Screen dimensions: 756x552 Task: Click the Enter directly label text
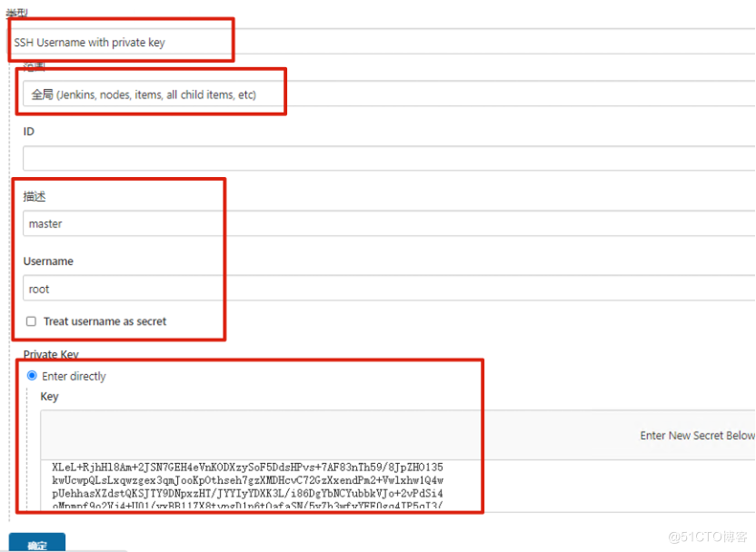(x=74, y=376)
